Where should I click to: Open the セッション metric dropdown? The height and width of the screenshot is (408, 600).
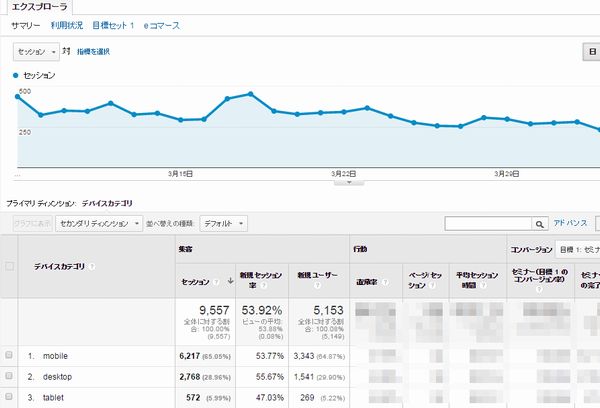coord(36,52)
